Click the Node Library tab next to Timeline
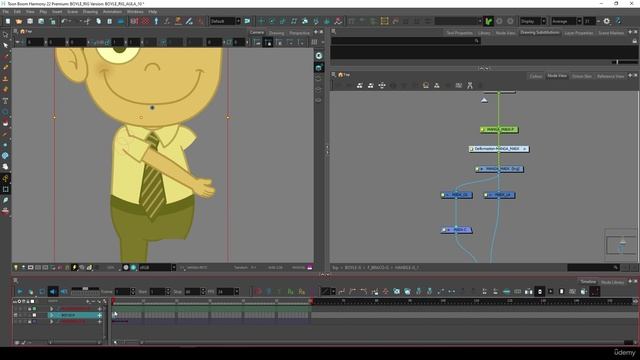Viewport: 640px width, 360px height. (x=612, y=282)
